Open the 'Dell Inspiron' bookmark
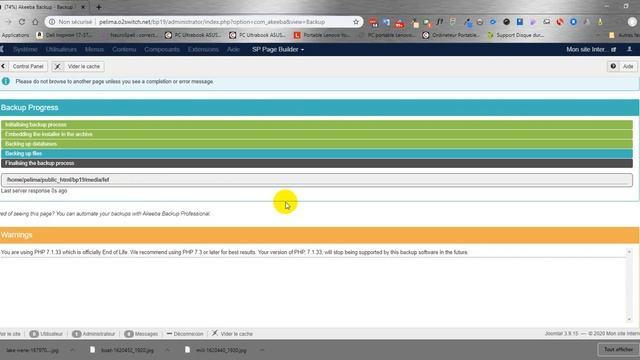 64,35
